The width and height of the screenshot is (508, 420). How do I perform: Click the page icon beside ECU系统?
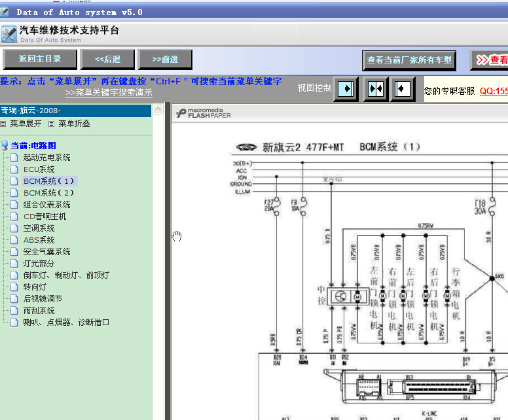pos(14,169)
